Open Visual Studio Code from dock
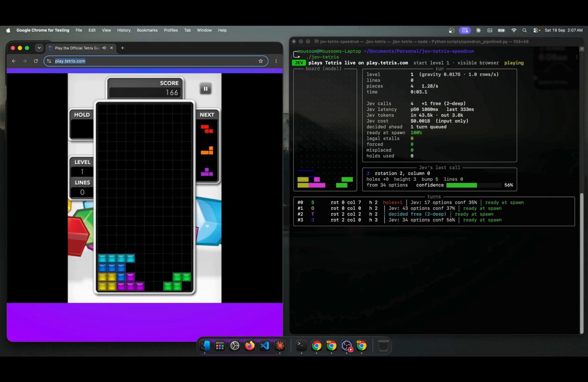Image resolution: width=588 pixels, height=382 pixels. click(x=265, y=346)
